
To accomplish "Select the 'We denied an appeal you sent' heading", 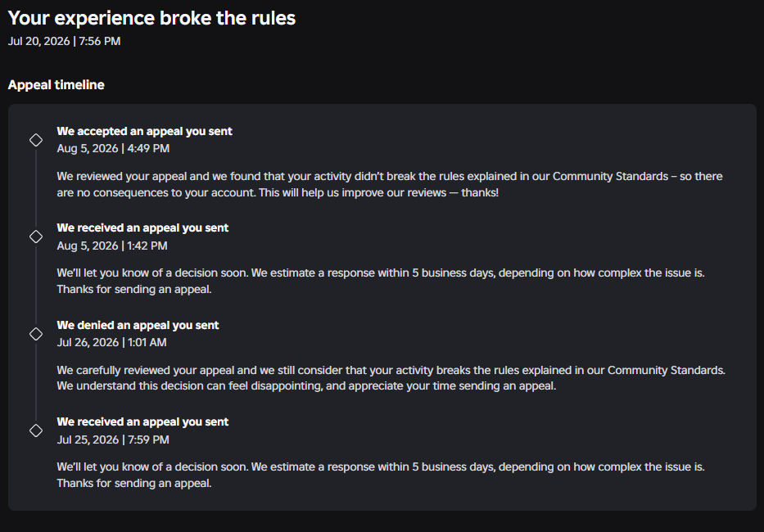I will (x=138, y=326).
